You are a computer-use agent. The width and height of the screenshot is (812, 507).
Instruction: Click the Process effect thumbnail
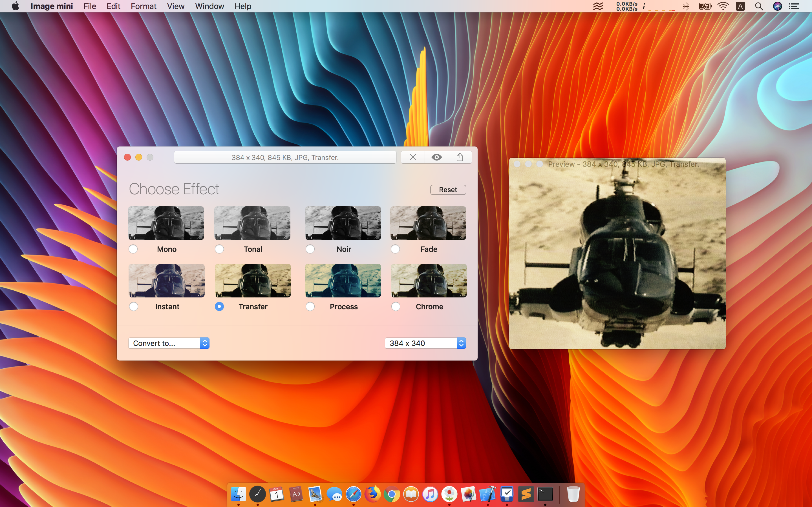pos(343,280)
